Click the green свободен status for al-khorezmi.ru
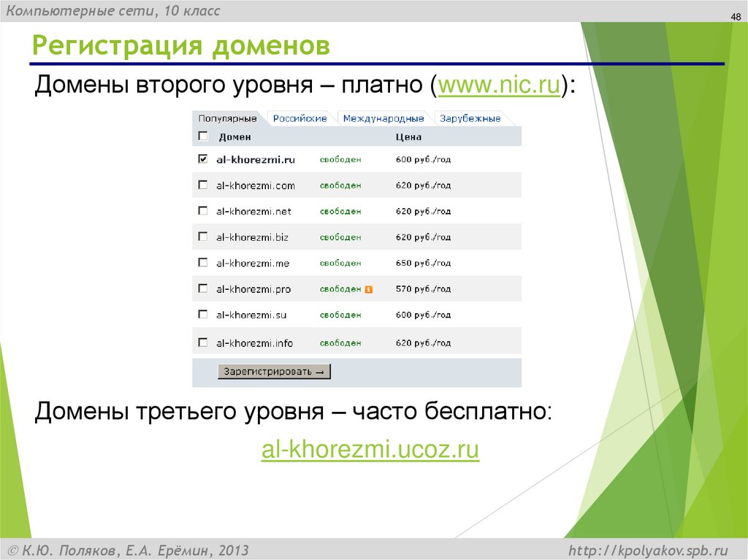The image size is (748, 560). (340, 158)
